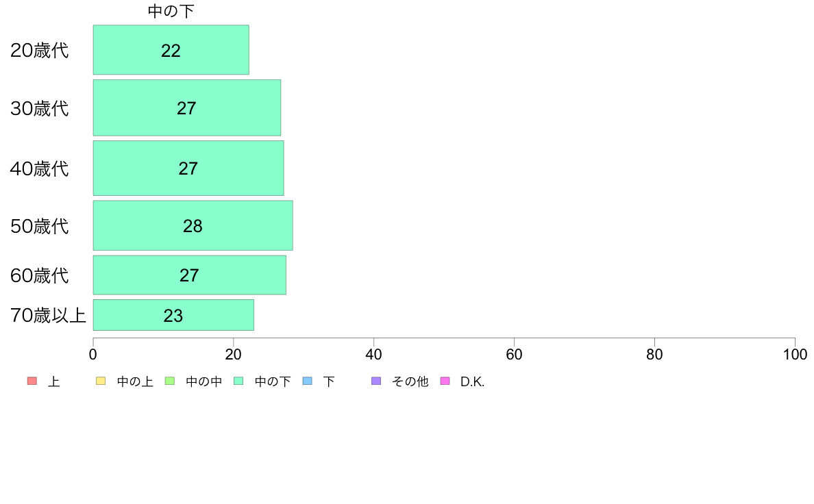Click the red 上 legend swatch

click(32, 381)
